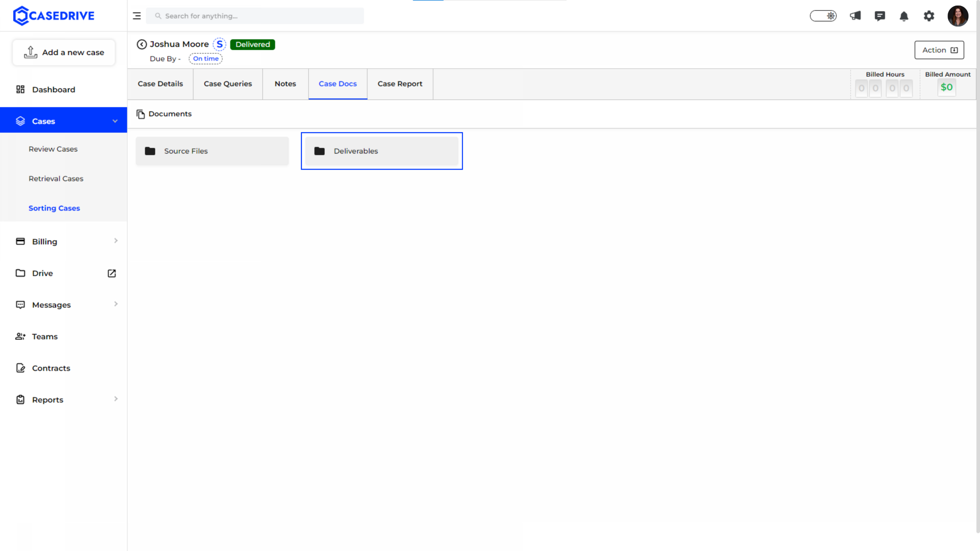Click the Billed Amount $0 value
The height and width of the screenshot is (551, 980).
click(947, 87)
